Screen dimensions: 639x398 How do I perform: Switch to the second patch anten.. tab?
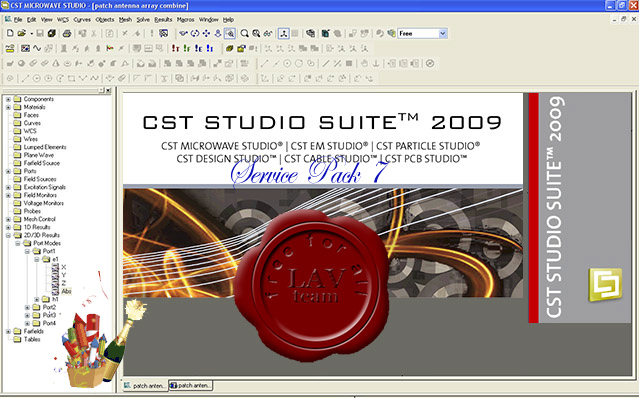191,385
